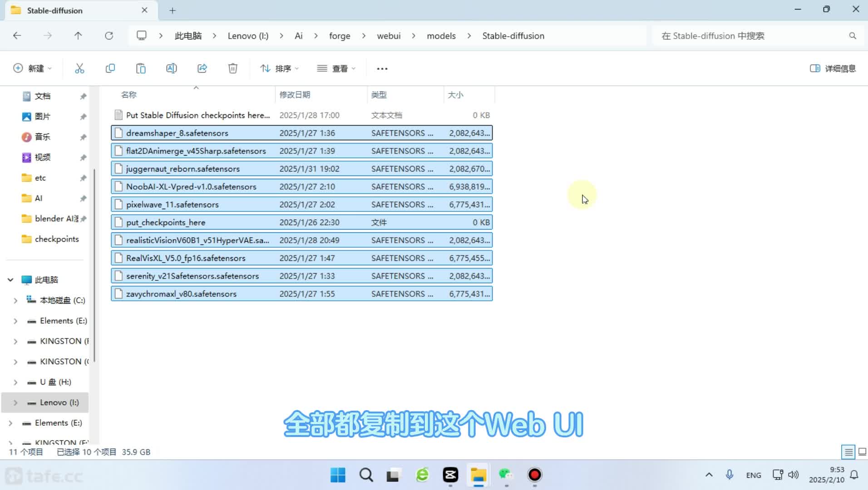The width and height of the screenshot is (868, 490).
Task: Expand the 本地磁盘 (C:) tree node
Action: click(15, 300)
